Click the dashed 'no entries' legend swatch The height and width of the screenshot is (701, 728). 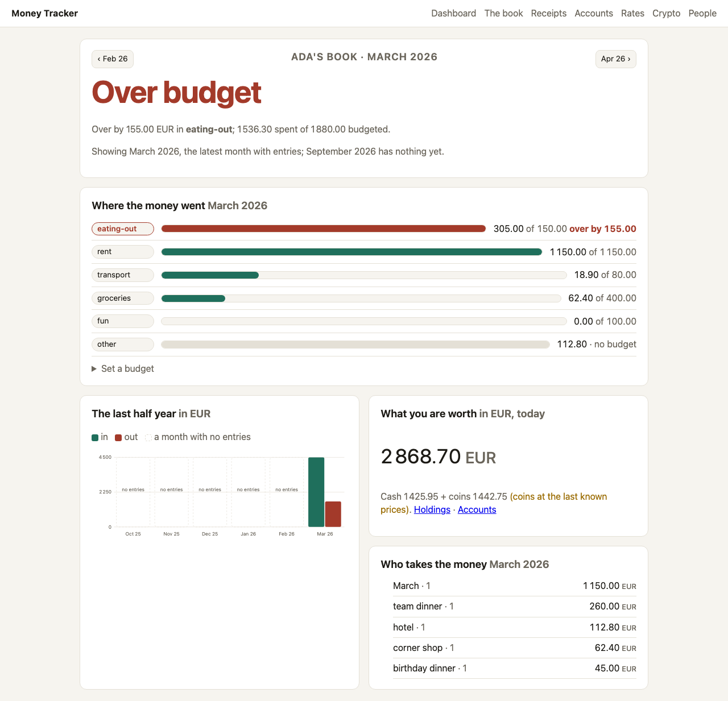[148, 438]
